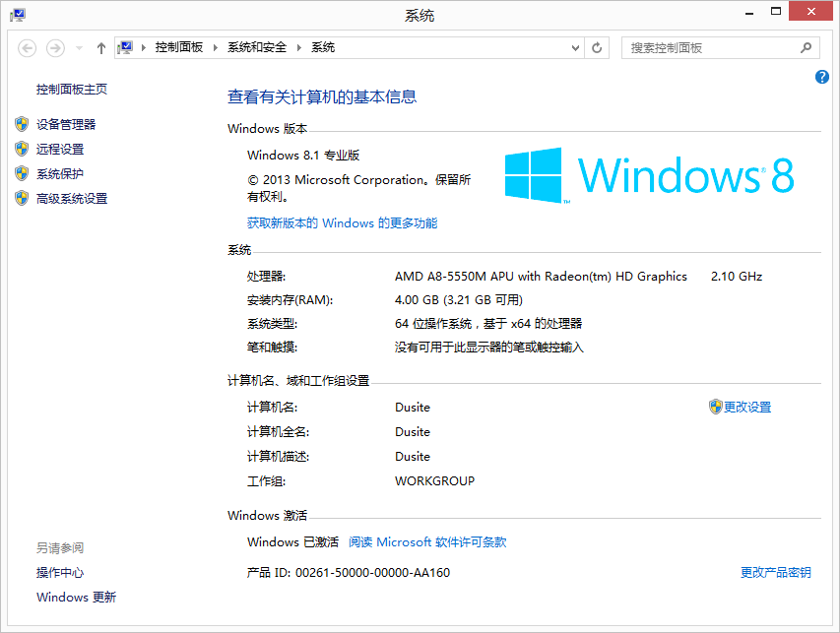Click the shield icon beside 远程设置

pyautogui.click(x=22, y=149)
